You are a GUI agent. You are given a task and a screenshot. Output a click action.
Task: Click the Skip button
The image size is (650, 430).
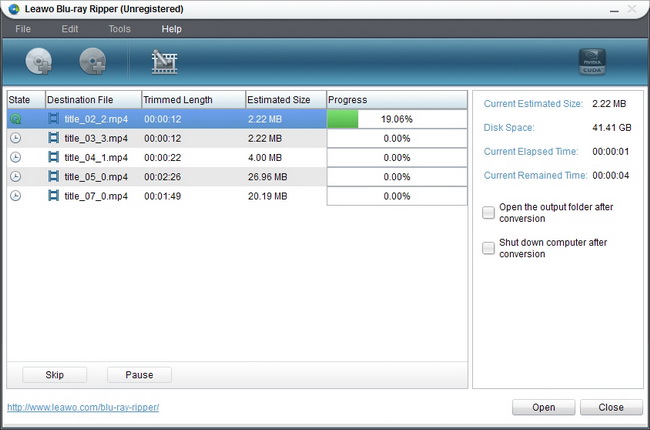pos(54,375)
